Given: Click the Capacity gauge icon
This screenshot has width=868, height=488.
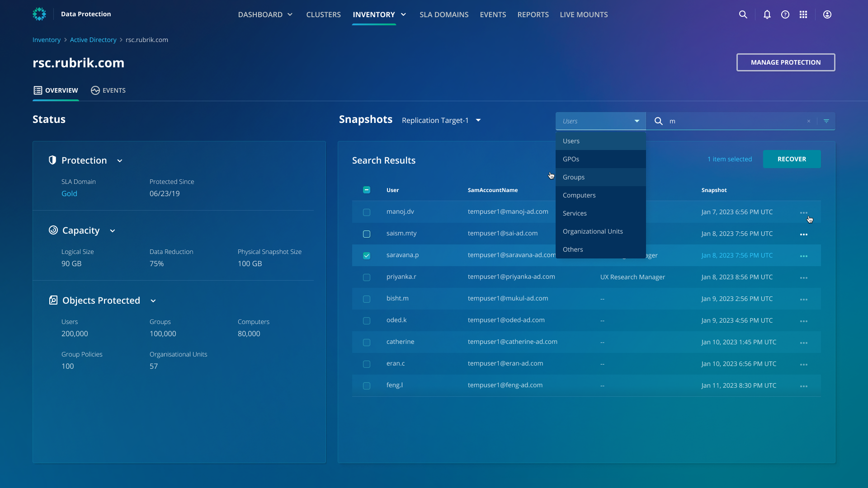Looking at the screenshot, I should tap(53, 230).
